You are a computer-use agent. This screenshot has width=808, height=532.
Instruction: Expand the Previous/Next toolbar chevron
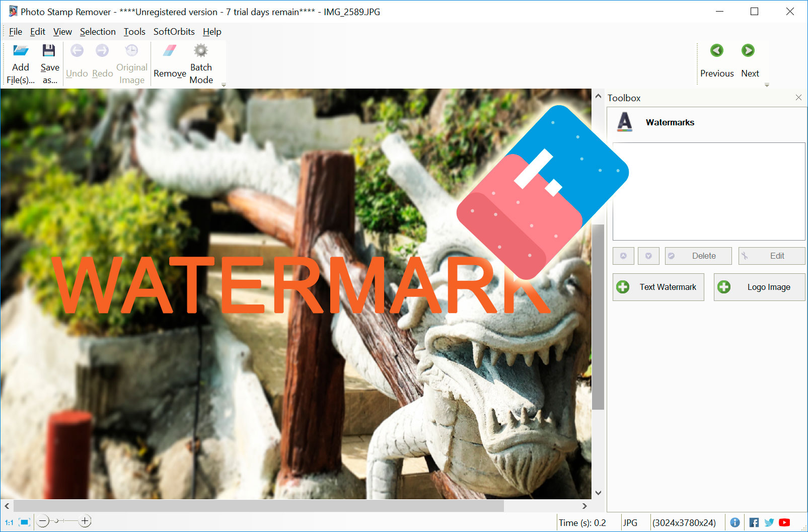[767, 85]
